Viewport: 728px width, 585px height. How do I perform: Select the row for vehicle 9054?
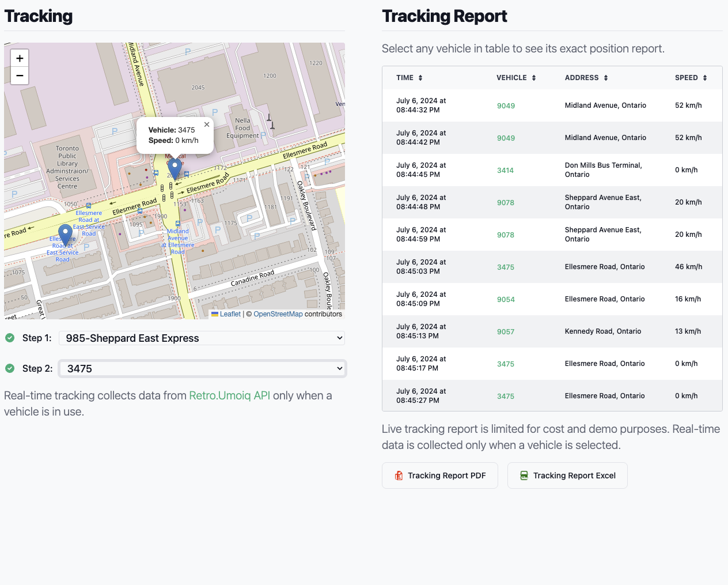pyautogui.click(x=506, y=299)
